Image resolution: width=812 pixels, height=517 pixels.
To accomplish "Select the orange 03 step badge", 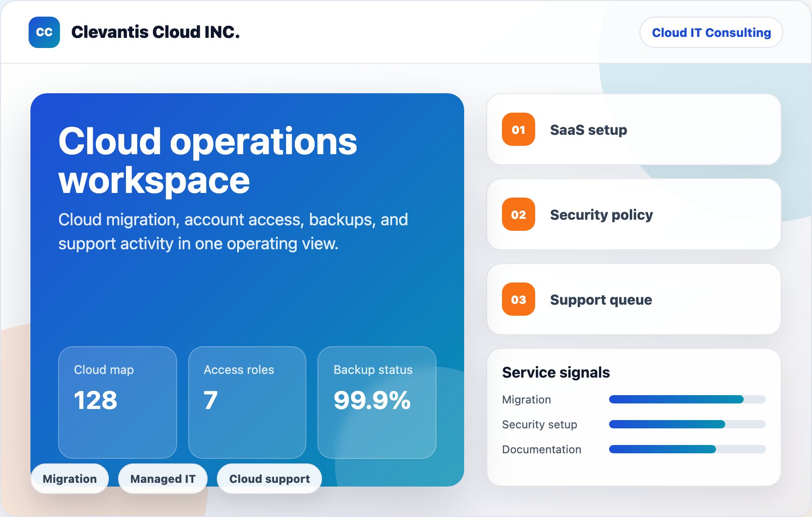I will pos(519,299).
